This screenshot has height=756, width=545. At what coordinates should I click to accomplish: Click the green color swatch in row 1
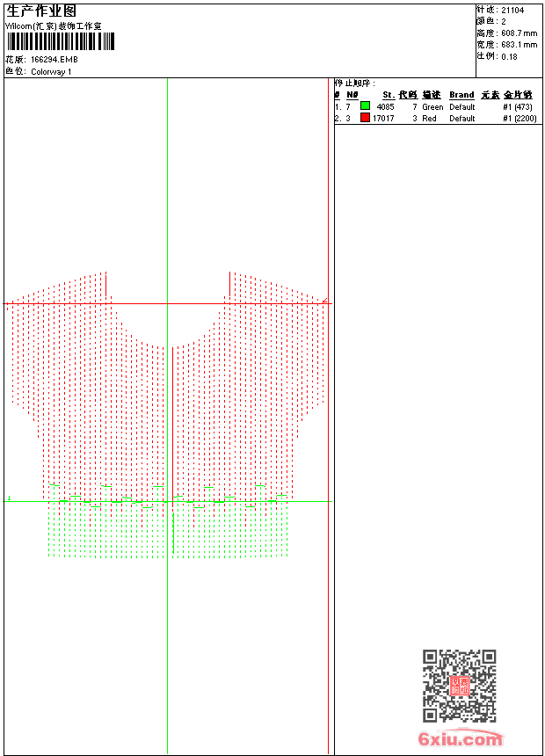[365, 106]
